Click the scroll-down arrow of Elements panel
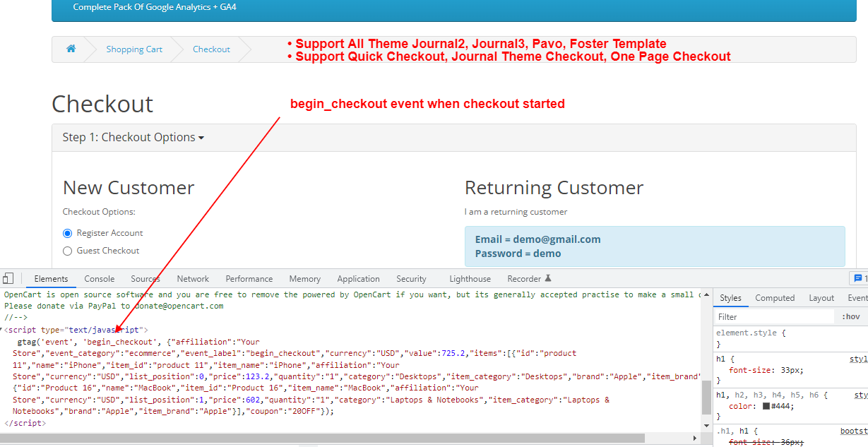This screenshot has height=447, width=868. tap(706, 427)
